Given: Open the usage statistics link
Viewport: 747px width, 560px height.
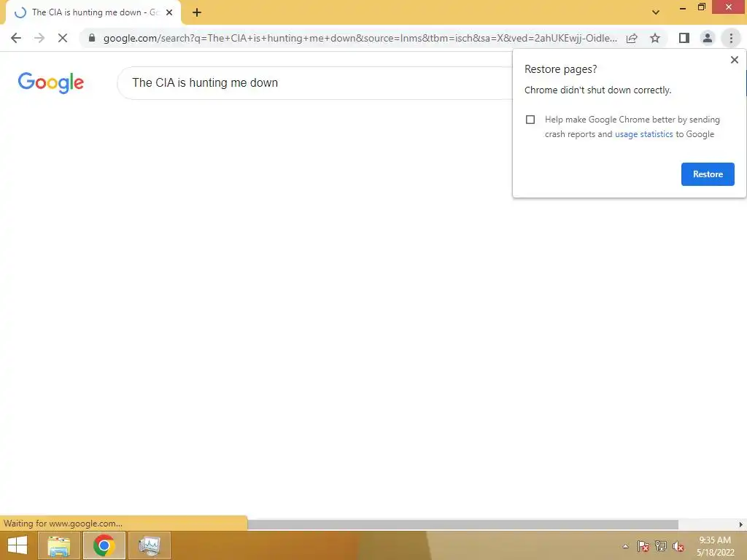Looking at the screenshot, I should tap(643, 134).
